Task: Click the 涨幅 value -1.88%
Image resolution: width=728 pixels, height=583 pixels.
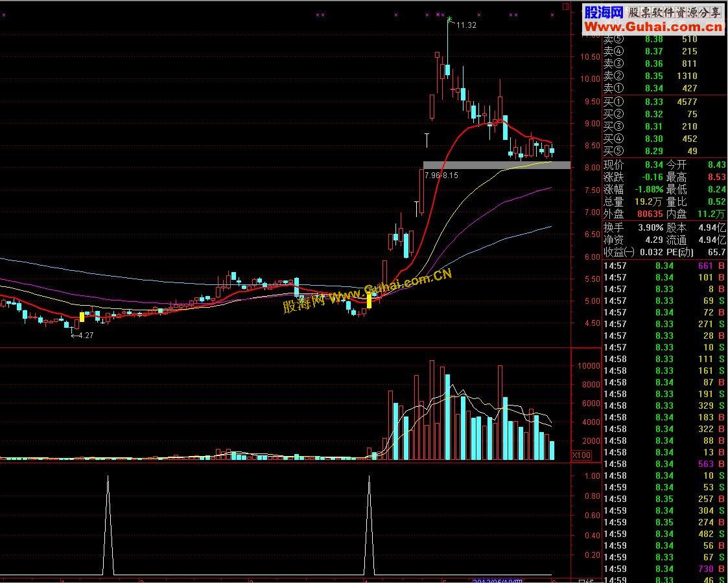Action: tap(649, 189)
